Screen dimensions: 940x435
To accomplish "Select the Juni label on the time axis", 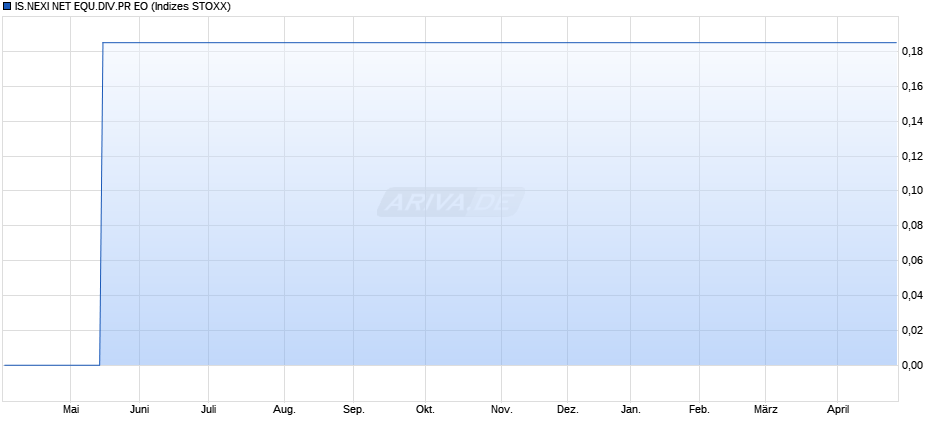I will (140, 409).
